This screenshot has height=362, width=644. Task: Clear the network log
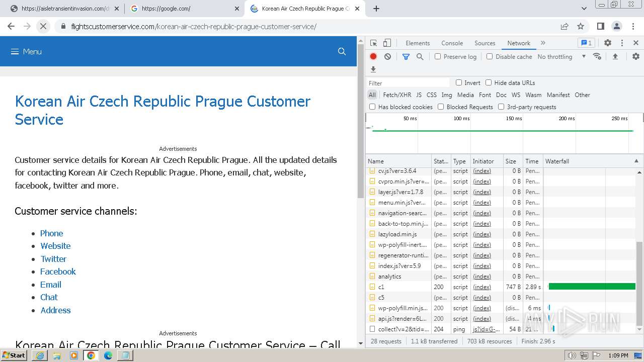[x=387, y=57]
